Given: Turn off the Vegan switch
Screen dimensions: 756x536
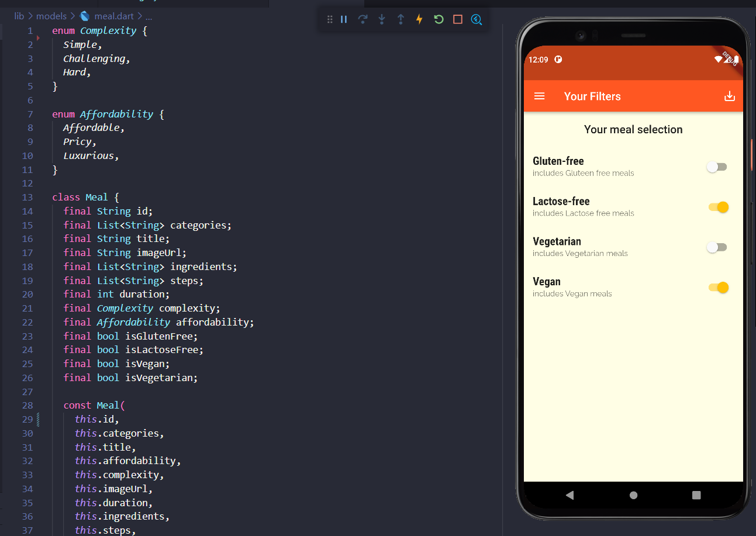Looking at the screenshot, I should [x=718, y=287].
